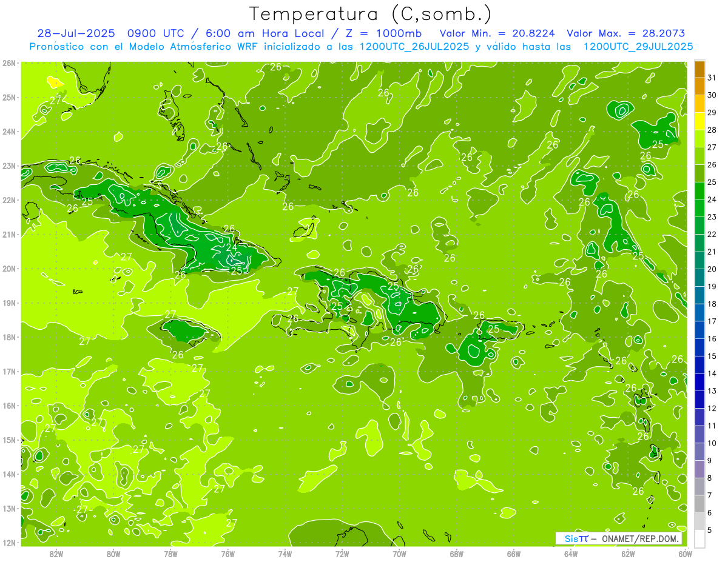Click 'Valor Max. = 28.2073' text
Viewport: 728px width, 562px height.
pyautogui.click(x=626, y=33)
